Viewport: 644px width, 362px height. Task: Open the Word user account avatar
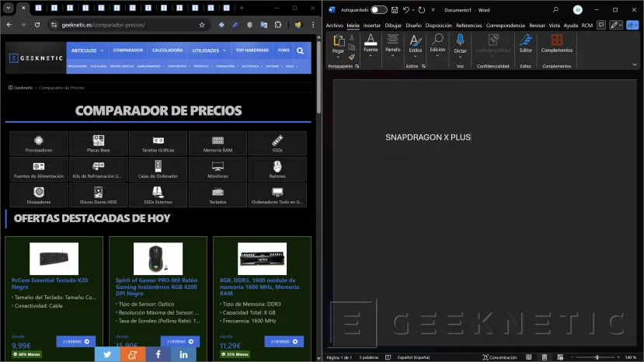pyautogui.click(x=577, y=10)
